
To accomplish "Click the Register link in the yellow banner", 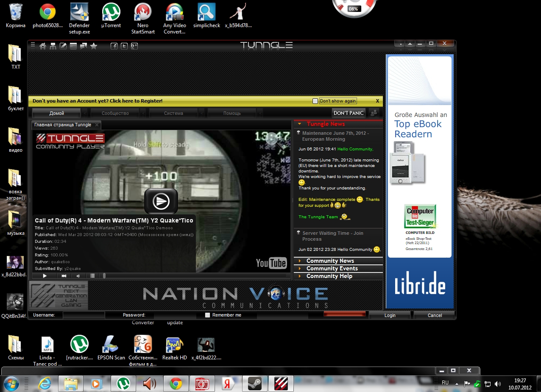I will (x=97, y=101).
